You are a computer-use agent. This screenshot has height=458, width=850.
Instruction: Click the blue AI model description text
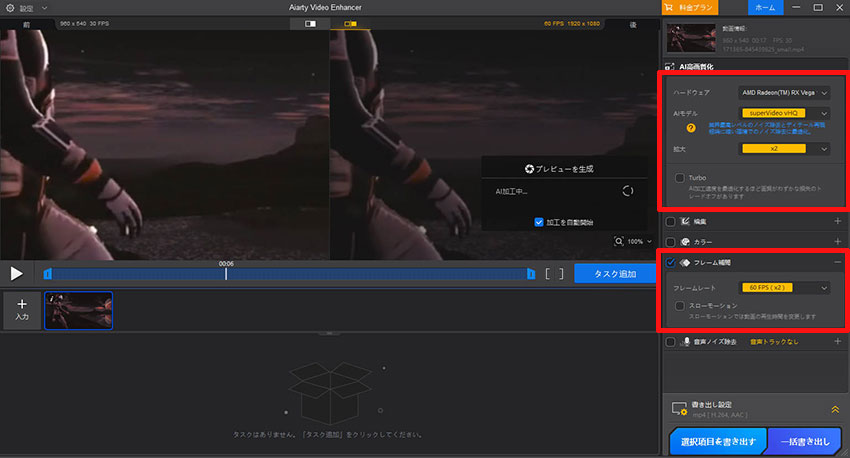pyautogui.click(x=767, y=128)
